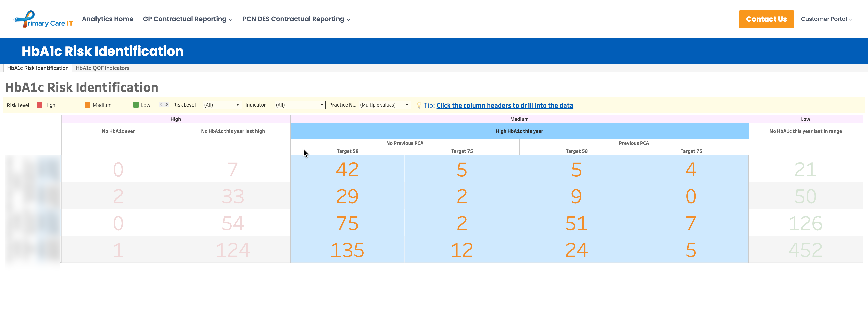The width and height of the screenshot is (868, 318).
Task: Click the Previous PCA header
Action: coord(634,143)
